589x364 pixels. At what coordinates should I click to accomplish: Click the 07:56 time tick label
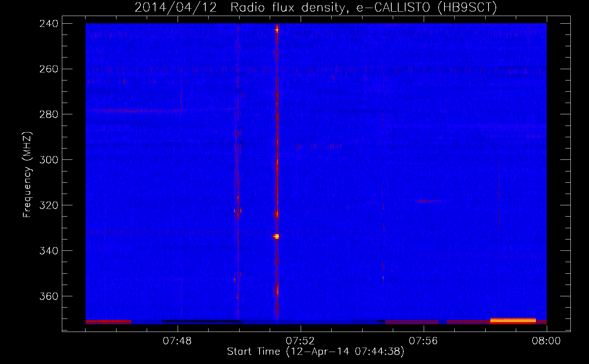[423, 341]
